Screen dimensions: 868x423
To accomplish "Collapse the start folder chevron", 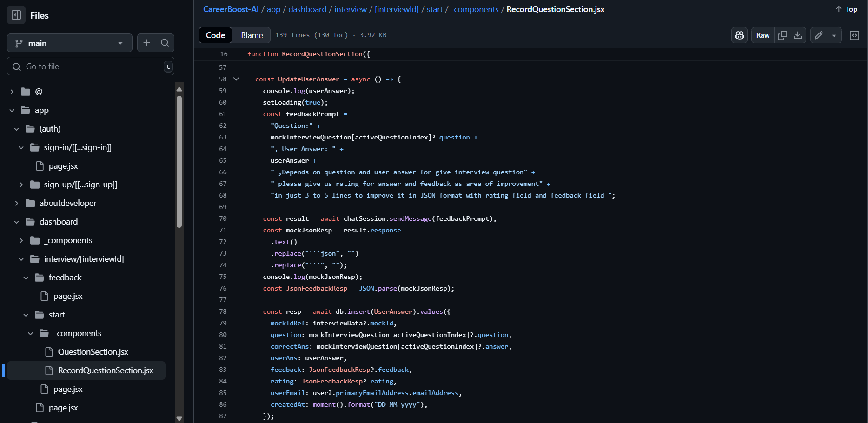I will point(26,315).
